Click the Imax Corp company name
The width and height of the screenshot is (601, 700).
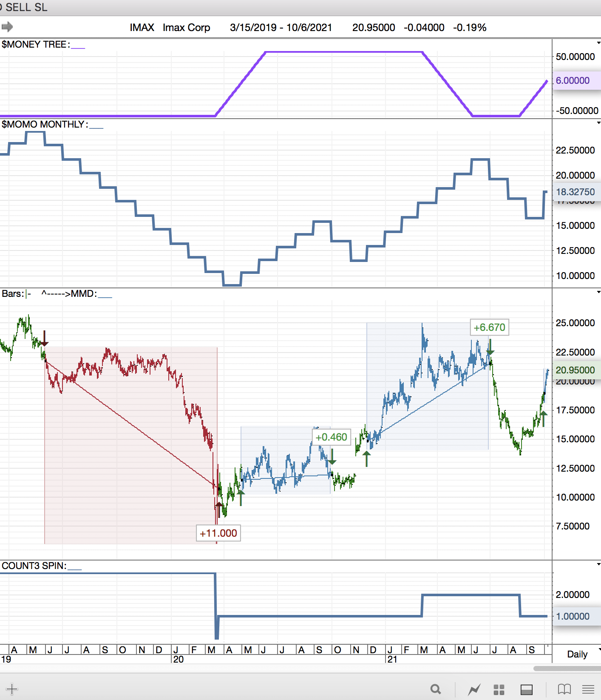[x=187, y=27]
